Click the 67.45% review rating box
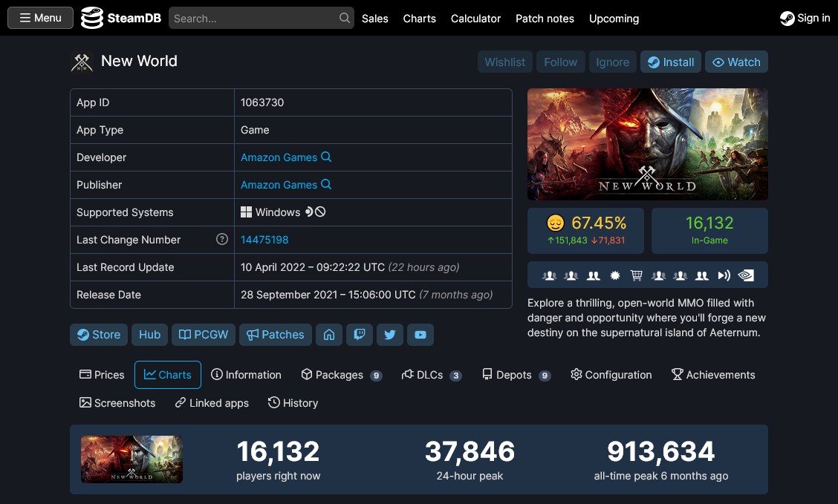This screenshot has height=504, width=838. coord(585,231)
